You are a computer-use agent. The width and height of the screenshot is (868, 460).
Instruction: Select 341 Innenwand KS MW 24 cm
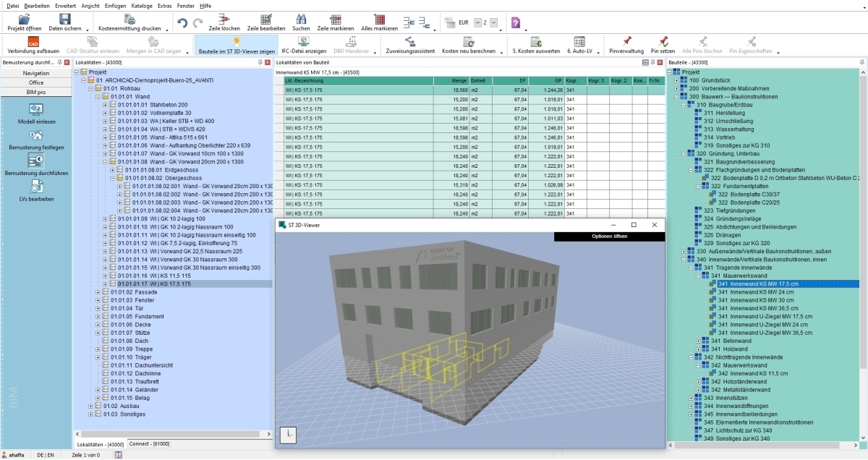(x=749, y=291)
